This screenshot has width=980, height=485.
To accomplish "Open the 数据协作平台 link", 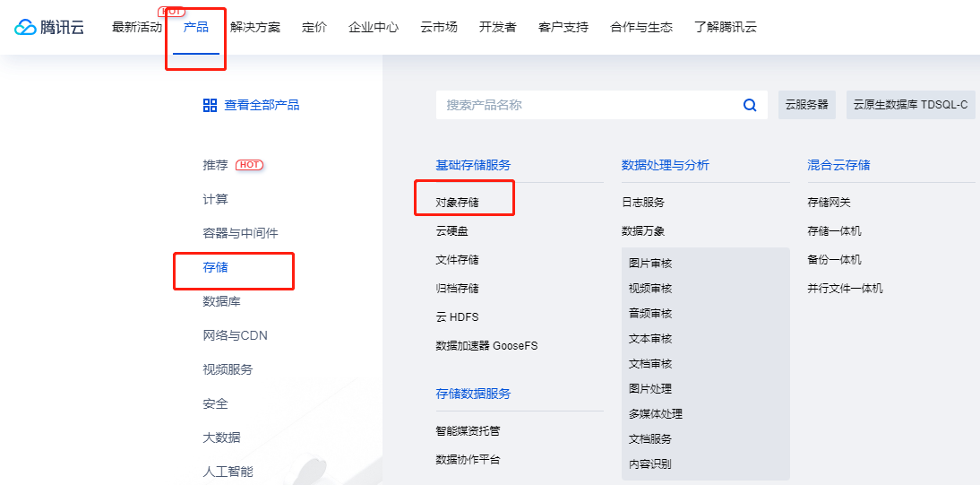I will tap(469, 459).
